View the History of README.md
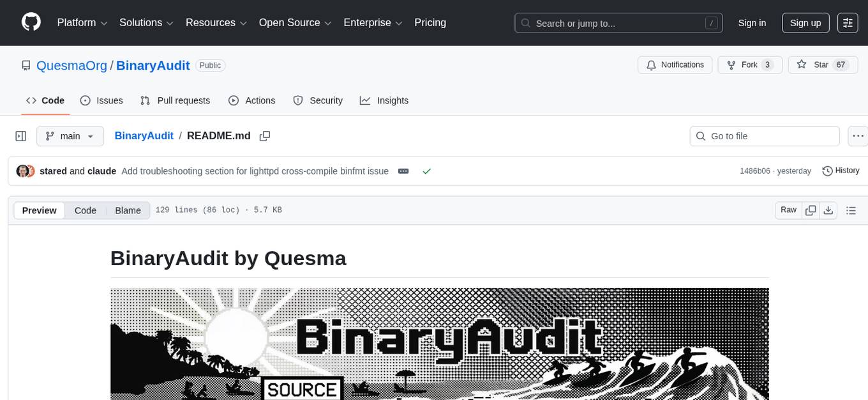 [x=840, y=171]
